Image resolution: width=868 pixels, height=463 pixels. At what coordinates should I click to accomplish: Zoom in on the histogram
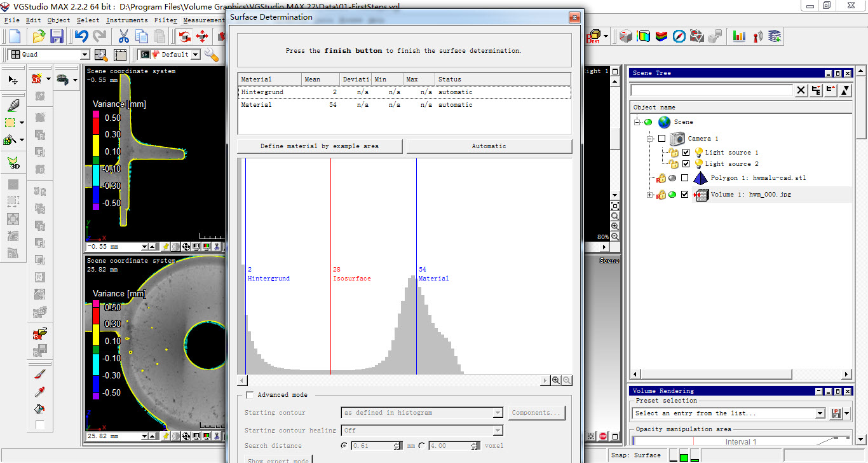[556, 380]
